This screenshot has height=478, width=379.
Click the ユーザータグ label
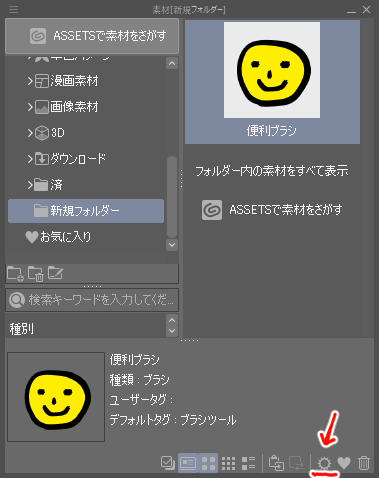[141, 400]
